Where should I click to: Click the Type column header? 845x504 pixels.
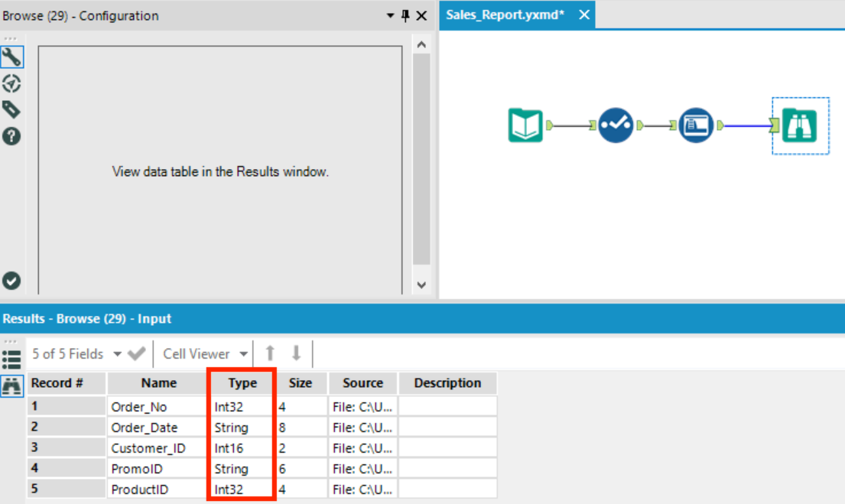[242, 383]
